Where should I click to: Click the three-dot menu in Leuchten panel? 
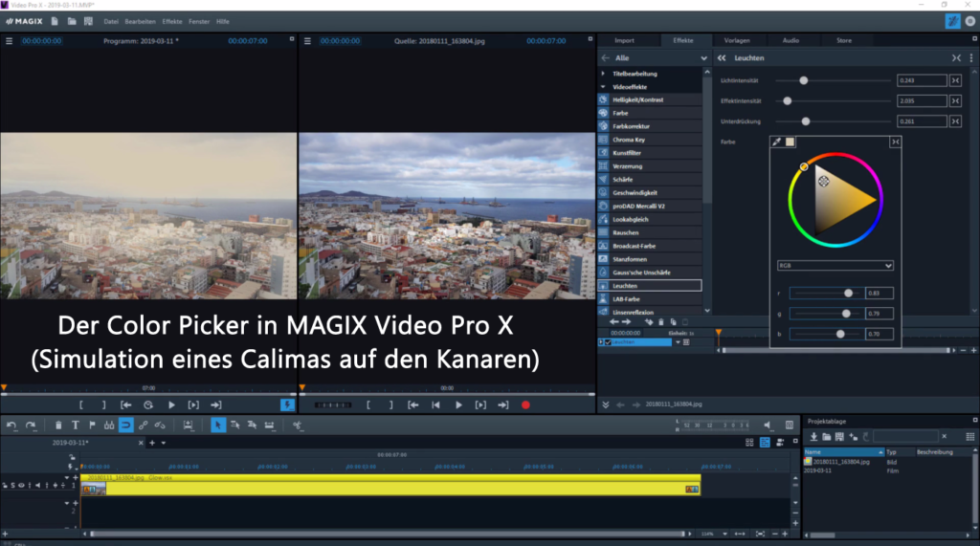pyautogui.click(x=971, y=58)
